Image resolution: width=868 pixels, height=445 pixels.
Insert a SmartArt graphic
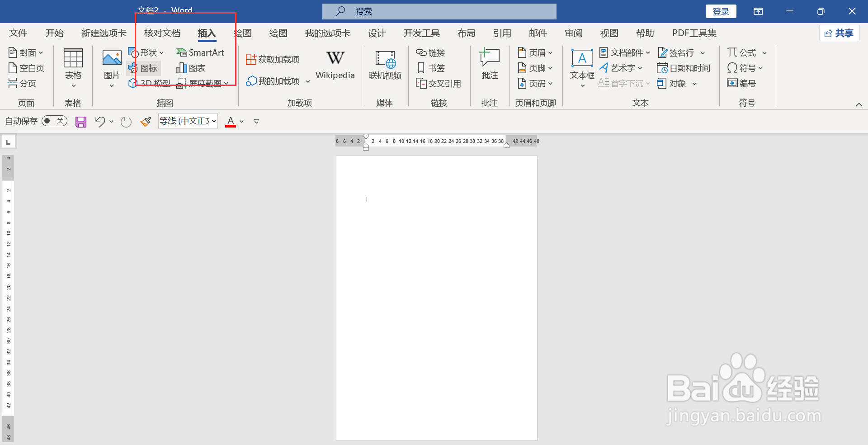[x=200, y=52]
